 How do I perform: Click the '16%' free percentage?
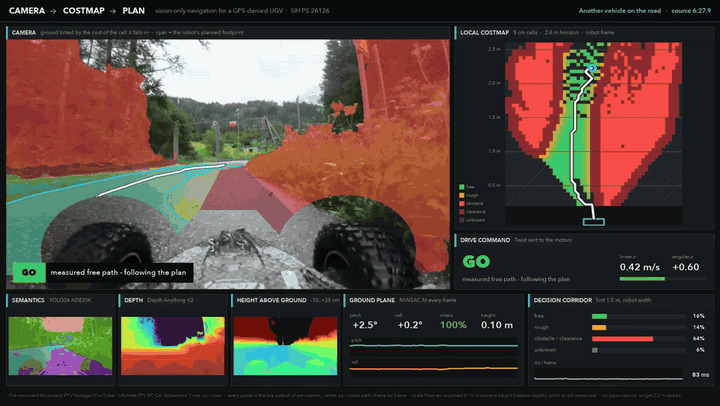pos(698,316)
